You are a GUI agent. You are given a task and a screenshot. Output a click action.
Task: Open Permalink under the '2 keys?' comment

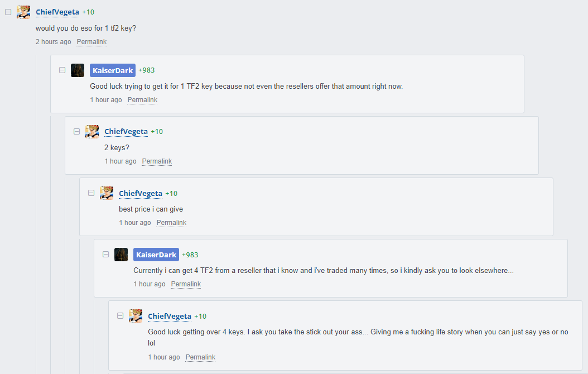[x=157, y=161]
